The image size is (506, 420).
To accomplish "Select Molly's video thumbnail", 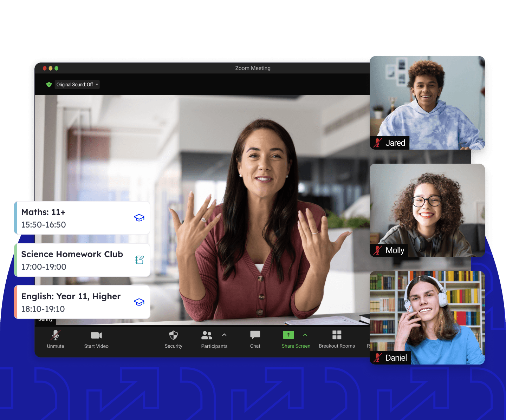I will pyautogui.click(x=427, y=210).
